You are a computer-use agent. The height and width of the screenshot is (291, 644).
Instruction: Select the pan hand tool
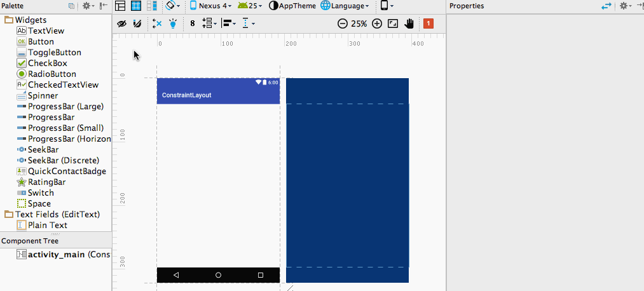[x=409, y=24]
